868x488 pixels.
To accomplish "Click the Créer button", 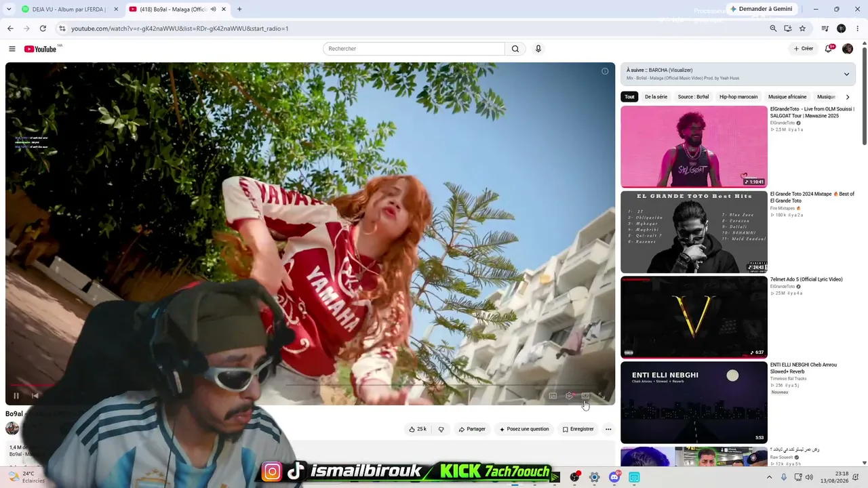I will tap(803, 49).
